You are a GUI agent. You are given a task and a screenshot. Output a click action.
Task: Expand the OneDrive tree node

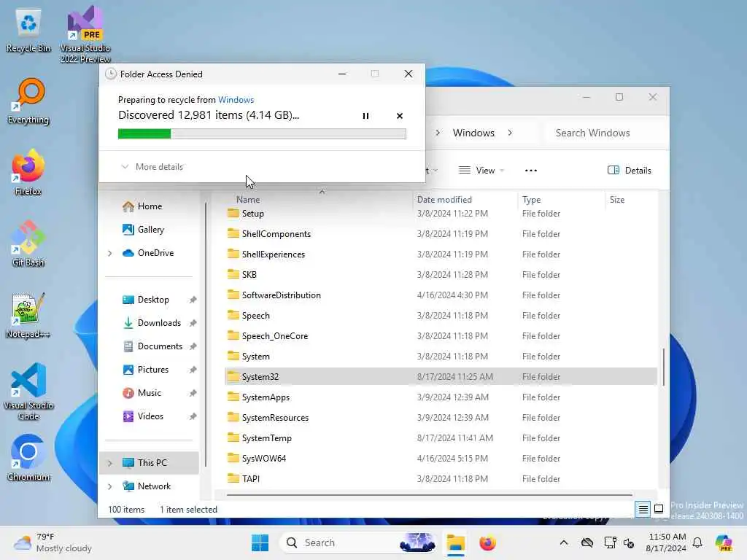(x=110, y=253)
